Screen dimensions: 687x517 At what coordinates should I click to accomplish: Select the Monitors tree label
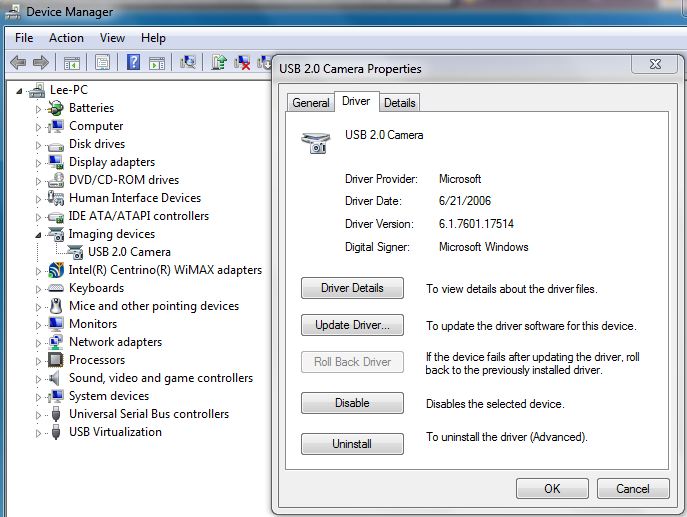pyautogui.click(x=93, y=324)
